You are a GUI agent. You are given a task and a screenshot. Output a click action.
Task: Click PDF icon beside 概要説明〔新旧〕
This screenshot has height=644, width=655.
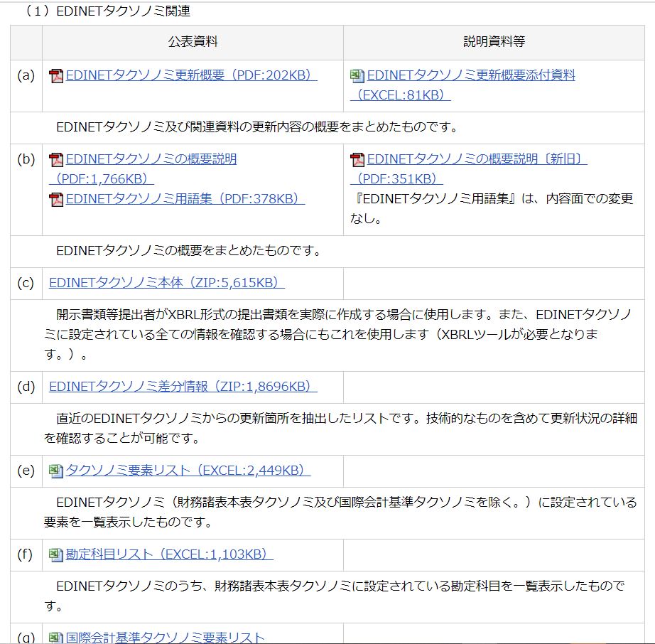coord(357,160)
